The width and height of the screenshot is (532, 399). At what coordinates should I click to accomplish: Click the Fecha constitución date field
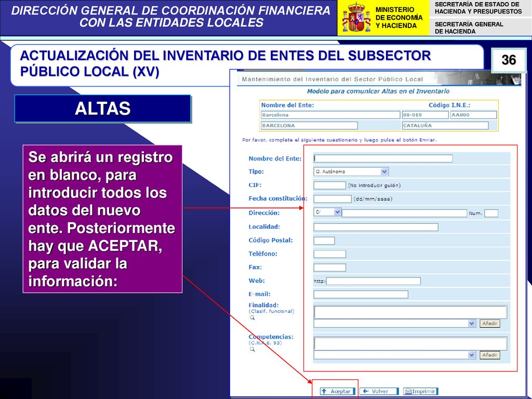pyautogui.click(x=332, y=199)
